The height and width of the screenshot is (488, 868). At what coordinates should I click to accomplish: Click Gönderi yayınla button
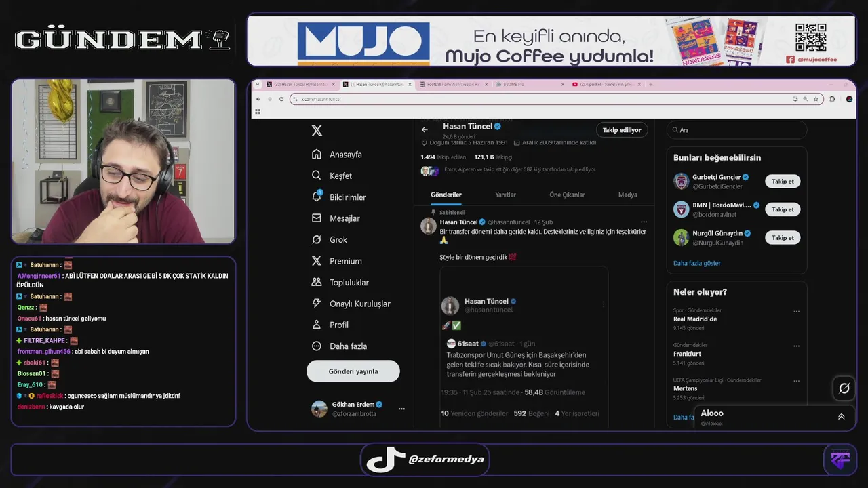353,371
